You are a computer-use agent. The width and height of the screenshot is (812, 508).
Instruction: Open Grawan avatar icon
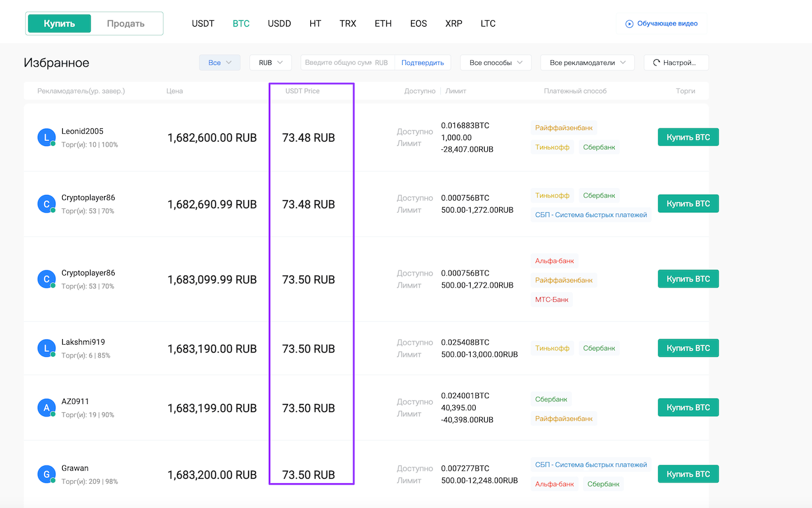click(46, 474)
